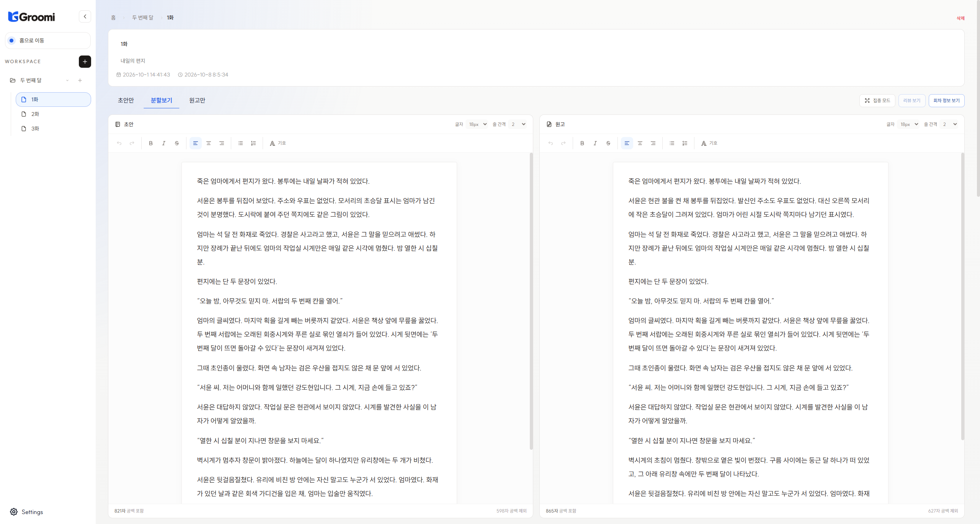
Task: Insert numbered list in the 원고 editor
Action: 685,144
